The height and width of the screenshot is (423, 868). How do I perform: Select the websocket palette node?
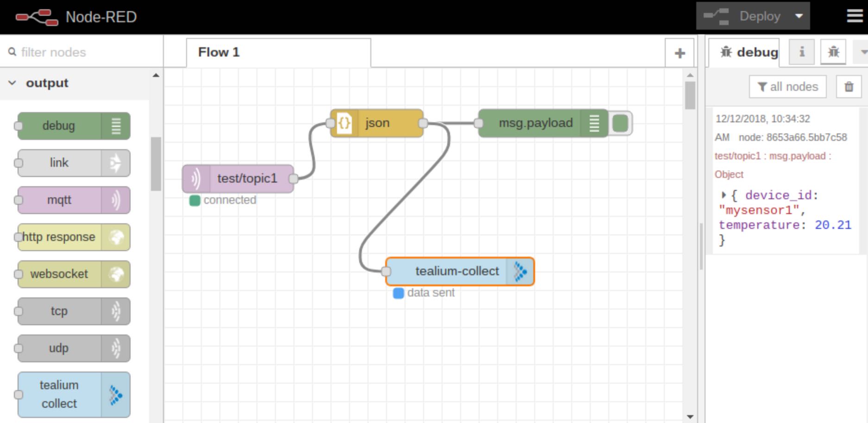(74, 274)
